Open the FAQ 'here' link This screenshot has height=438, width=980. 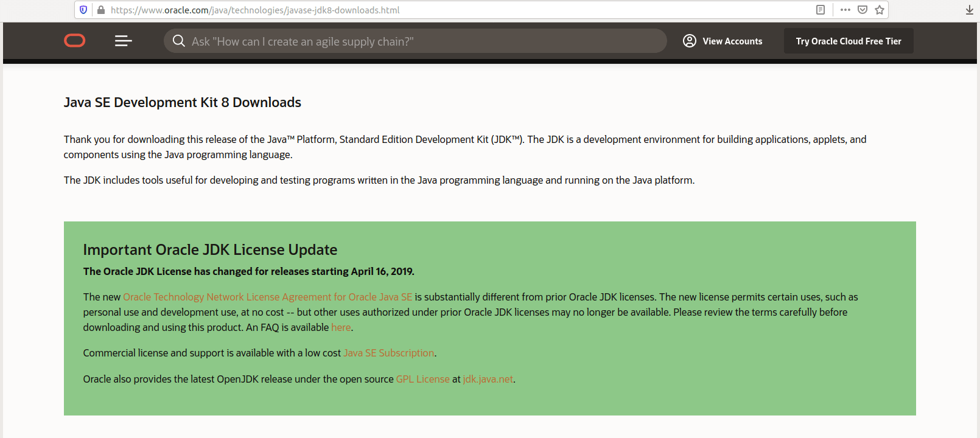341,327
